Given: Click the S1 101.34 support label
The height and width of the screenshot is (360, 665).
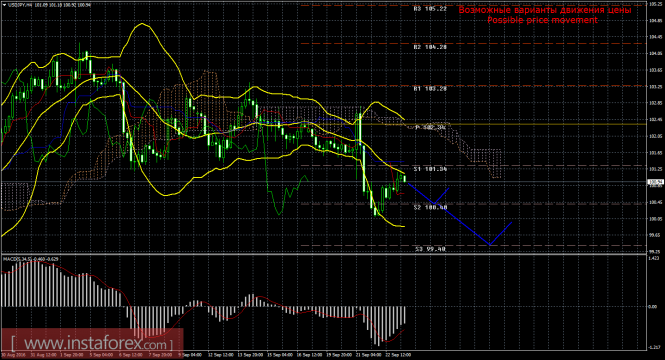Looking at the screenshot, I should [x=430, y=169].
